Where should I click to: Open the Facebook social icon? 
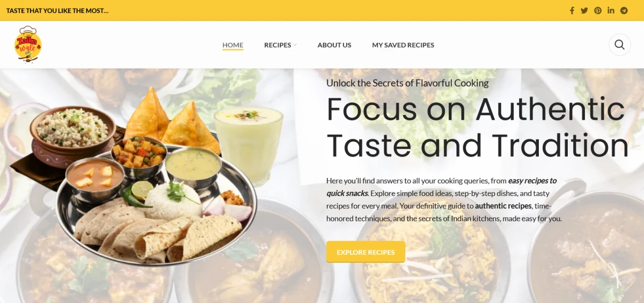click(x=572, y=11)
